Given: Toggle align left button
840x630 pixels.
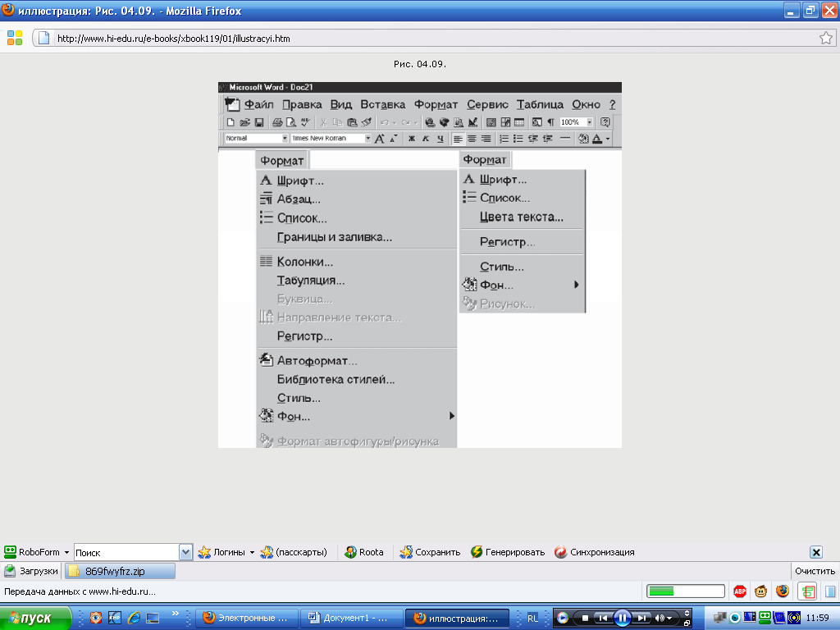Looking at the screenshot, I should 458,139.
